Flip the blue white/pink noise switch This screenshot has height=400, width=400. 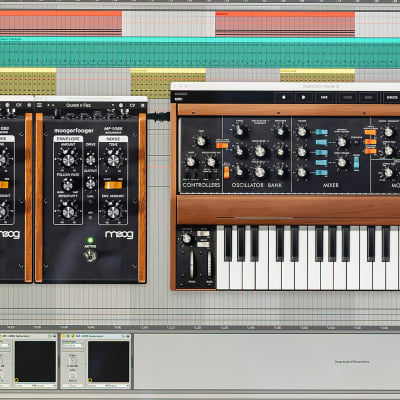coord(356,162)
